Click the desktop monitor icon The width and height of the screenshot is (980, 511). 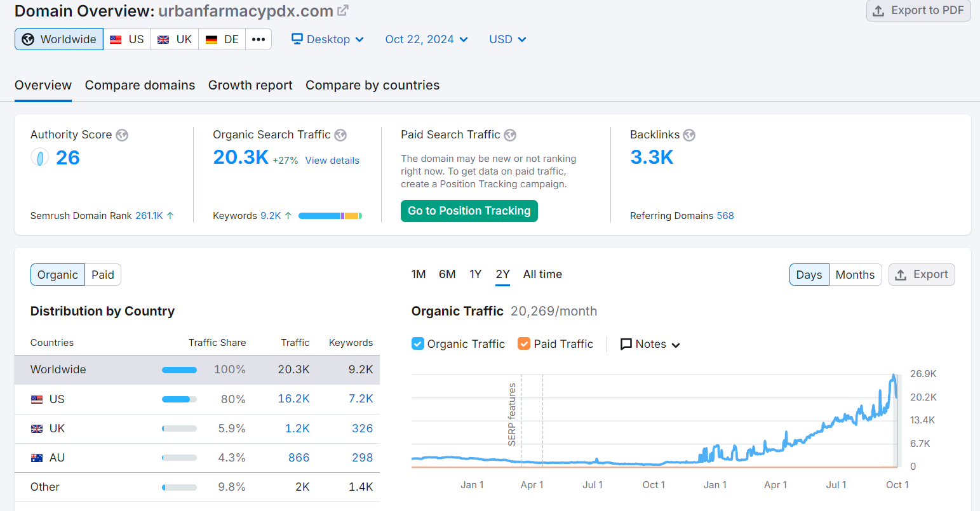coord(297,39)
